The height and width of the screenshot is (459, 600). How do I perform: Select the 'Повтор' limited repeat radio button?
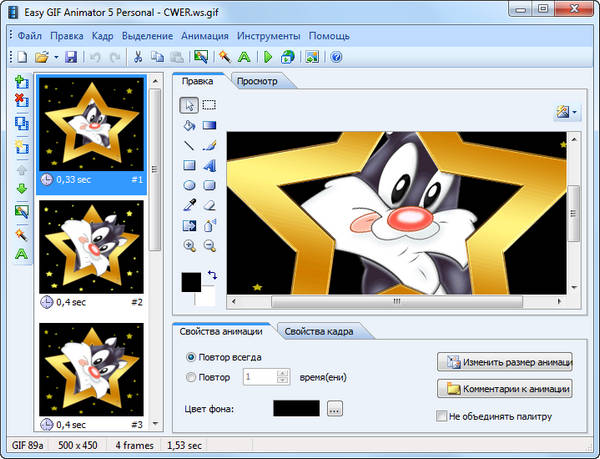coord(191,377)
